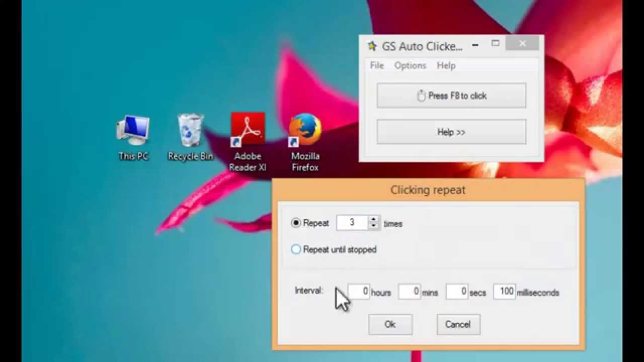This screenshot has height=362, width=644.
Task: Launch Mozilla Firefox from the desktop
Action: pyautogui.click(x=304, y=130)
